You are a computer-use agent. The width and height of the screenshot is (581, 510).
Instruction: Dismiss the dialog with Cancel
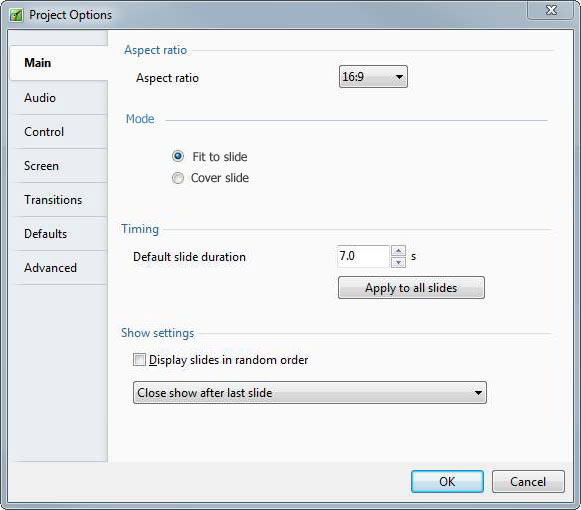pos(528,481)
